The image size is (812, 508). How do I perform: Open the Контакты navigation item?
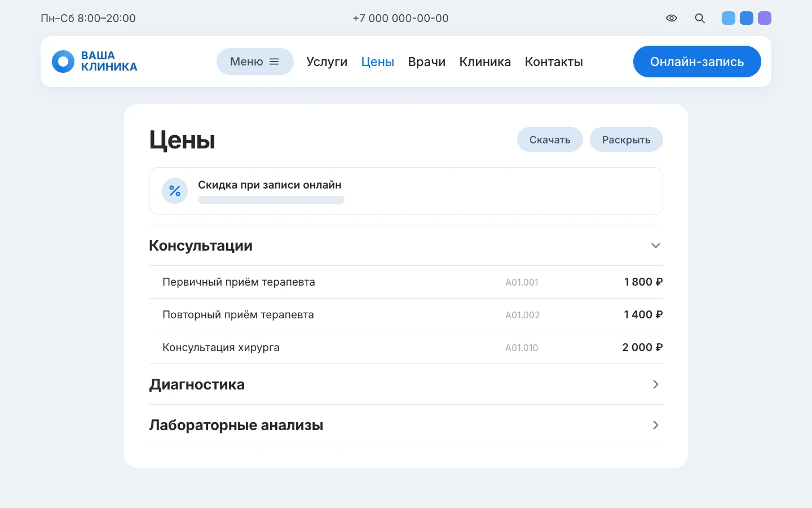tap(554, 62)
